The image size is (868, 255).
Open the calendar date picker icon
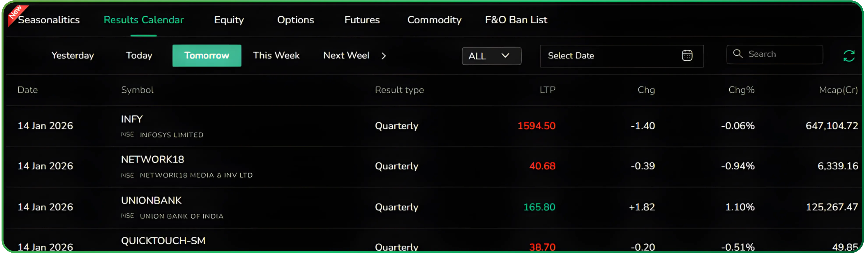coord(687,56)
